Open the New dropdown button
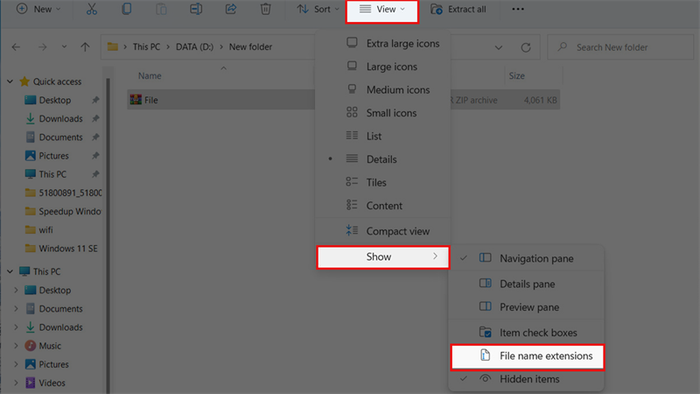The height and width of the screenshot is (394, 700). click(38, 9)
